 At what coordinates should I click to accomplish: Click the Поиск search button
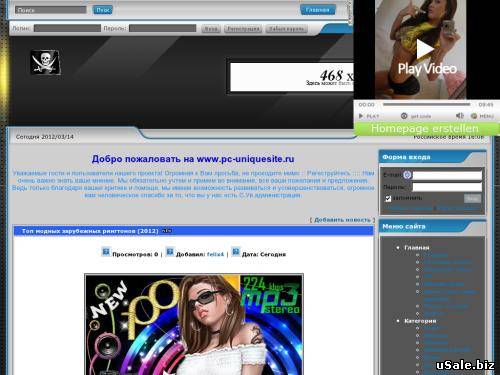(x=102, y=10)
